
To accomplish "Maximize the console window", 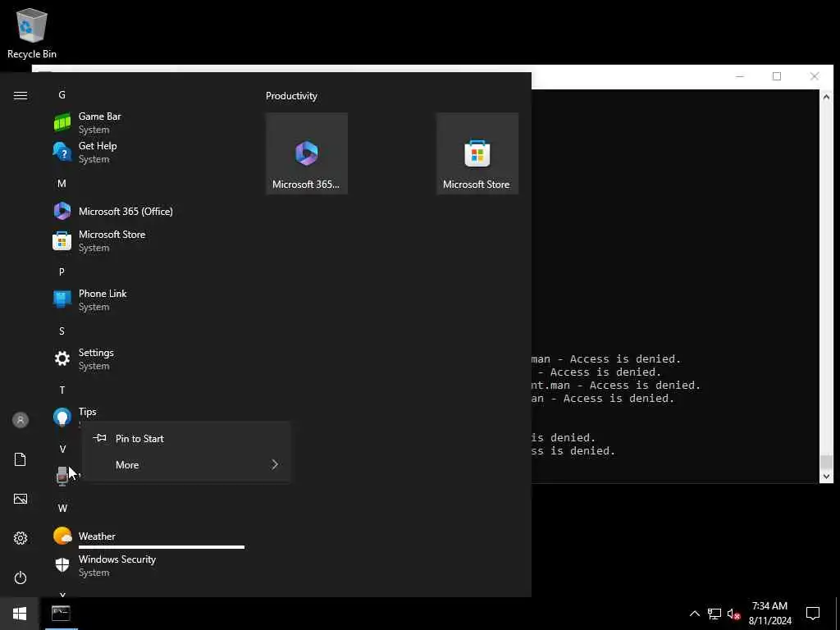I will point(777,76).
